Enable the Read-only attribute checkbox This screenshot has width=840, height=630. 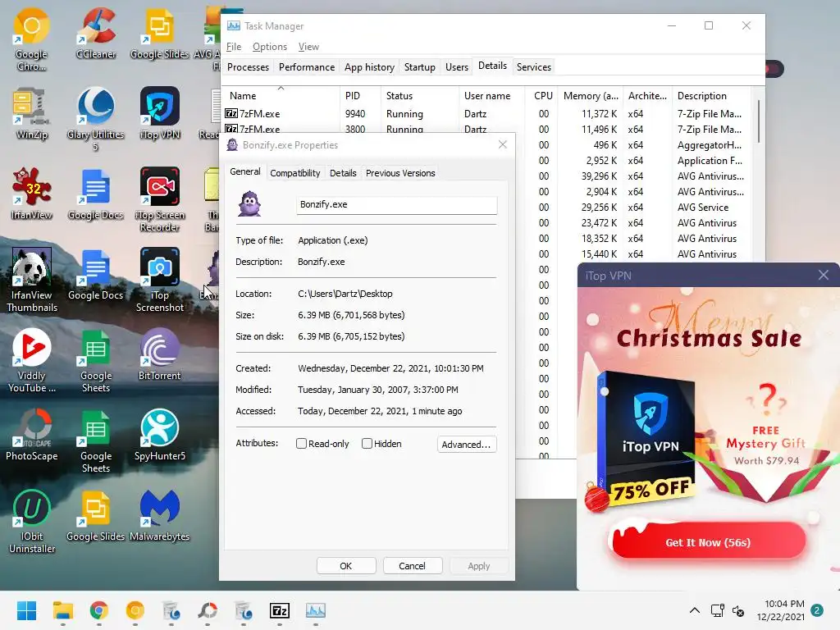point(302,444)
